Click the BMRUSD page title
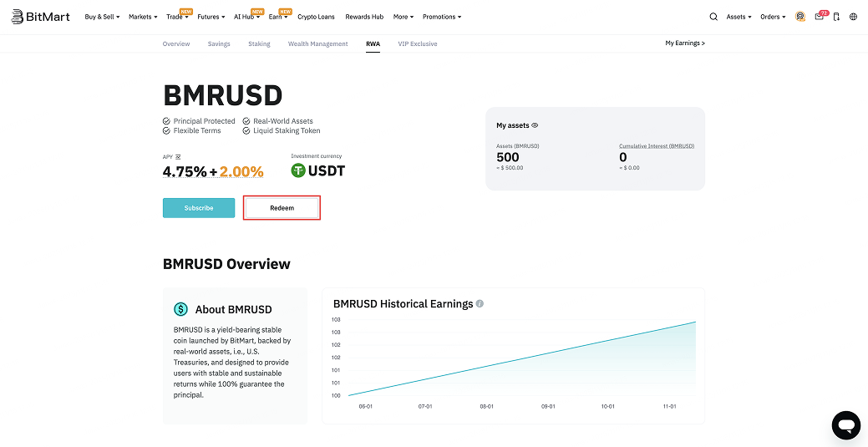The width and height of the screenshot is (868, 447). [222, 95]
